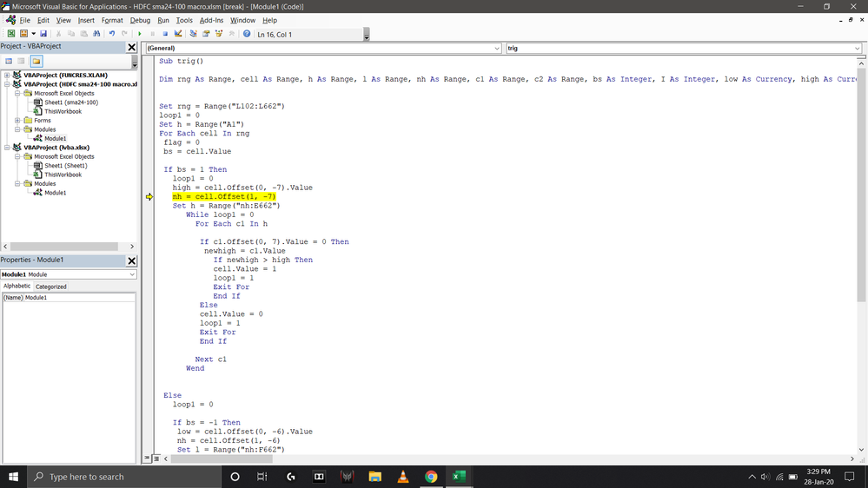Viewport: 868px width, 488px height.
Task: Open the Insert object dropdown arrow
Action: tap(33, 34)
